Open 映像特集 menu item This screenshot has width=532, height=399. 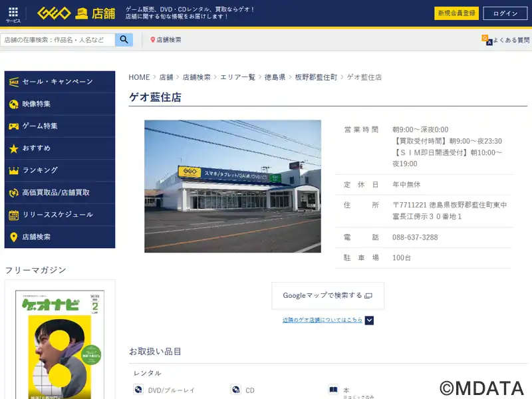tap(60, 104)
